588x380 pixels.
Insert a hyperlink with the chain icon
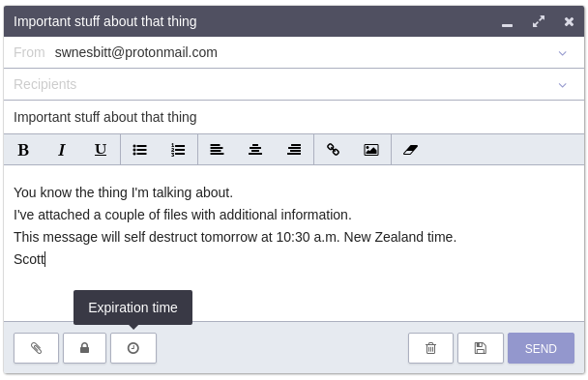[333, 150]
